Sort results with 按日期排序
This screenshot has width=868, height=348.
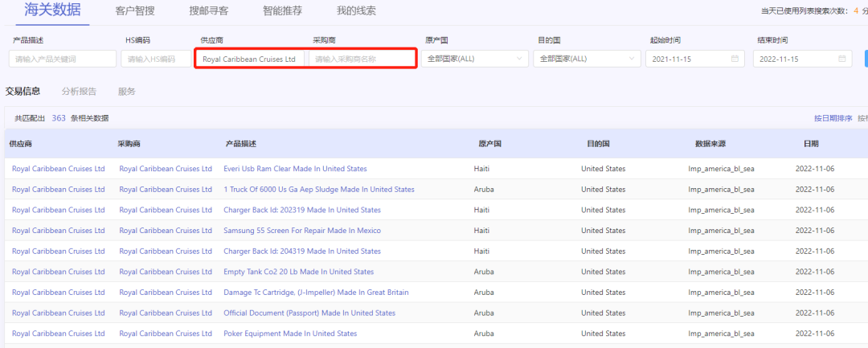pos(833,118)
